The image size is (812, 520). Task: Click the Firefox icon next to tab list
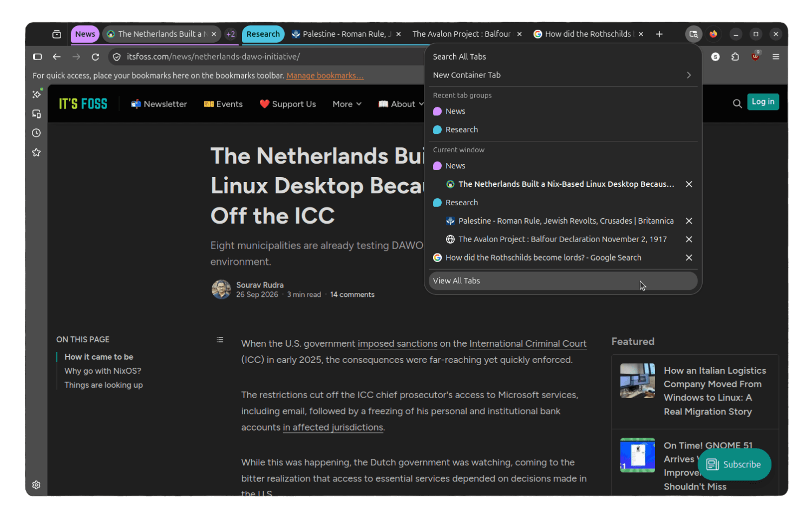point(713,34)
